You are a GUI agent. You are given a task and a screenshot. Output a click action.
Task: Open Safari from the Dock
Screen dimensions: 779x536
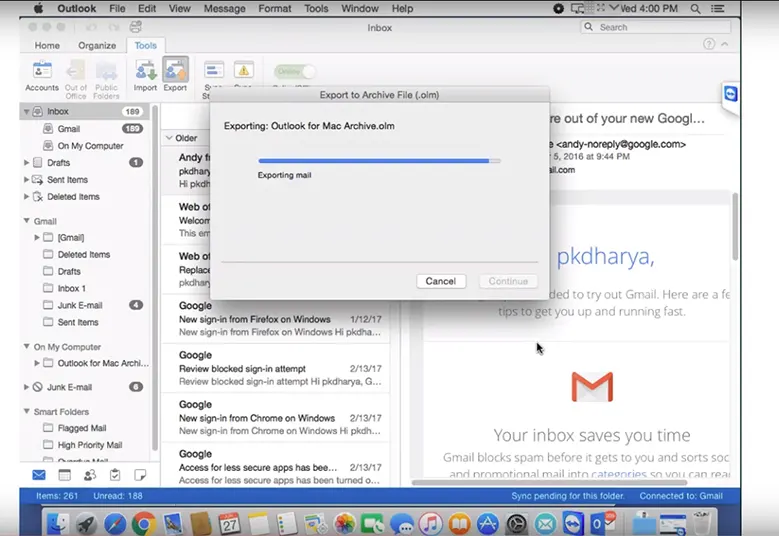115,524
